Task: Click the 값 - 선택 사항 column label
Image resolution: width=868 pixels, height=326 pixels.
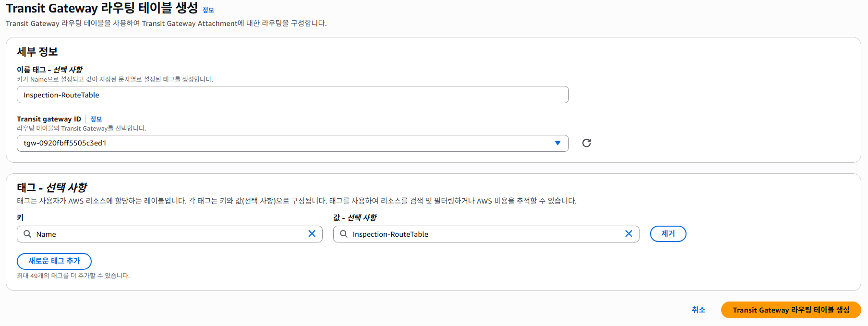Action: click(x=355, y=217)
